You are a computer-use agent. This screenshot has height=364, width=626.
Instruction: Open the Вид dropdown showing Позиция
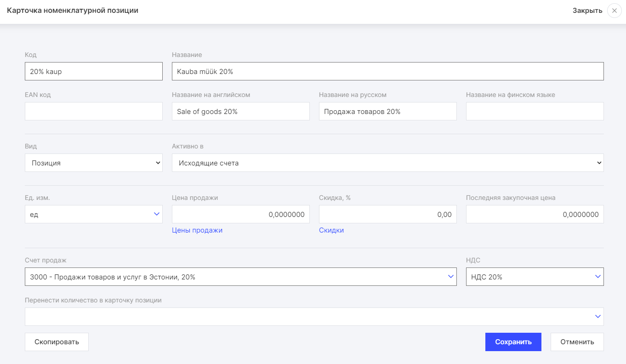coord(94,163)
